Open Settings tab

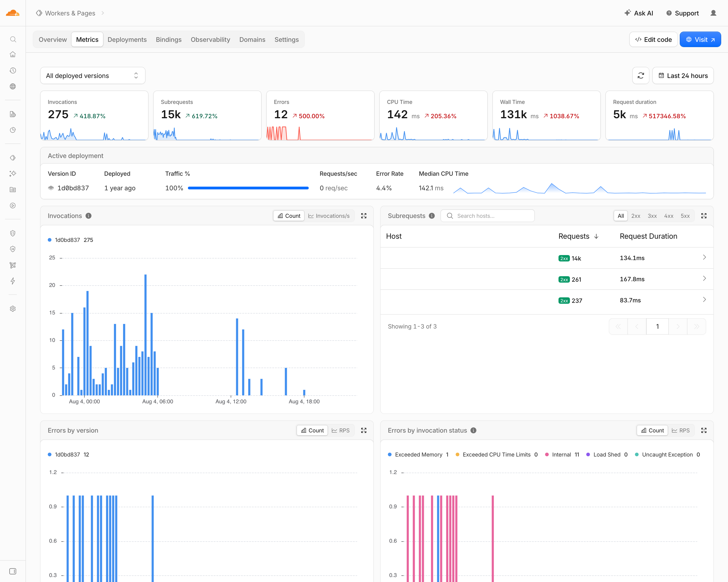[286, 40]
